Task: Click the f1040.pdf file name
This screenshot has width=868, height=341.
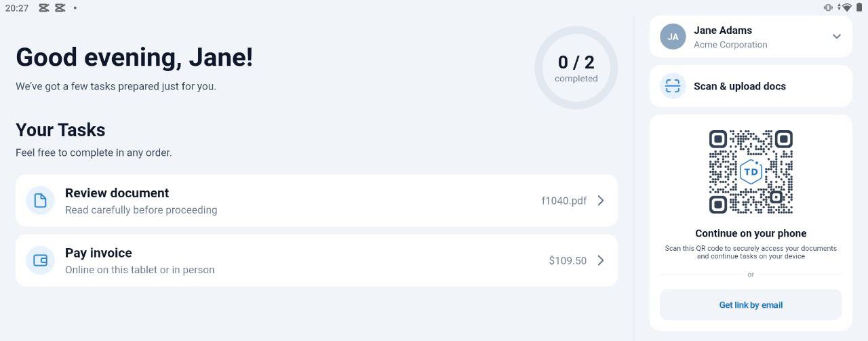Action: pos(564,201)
